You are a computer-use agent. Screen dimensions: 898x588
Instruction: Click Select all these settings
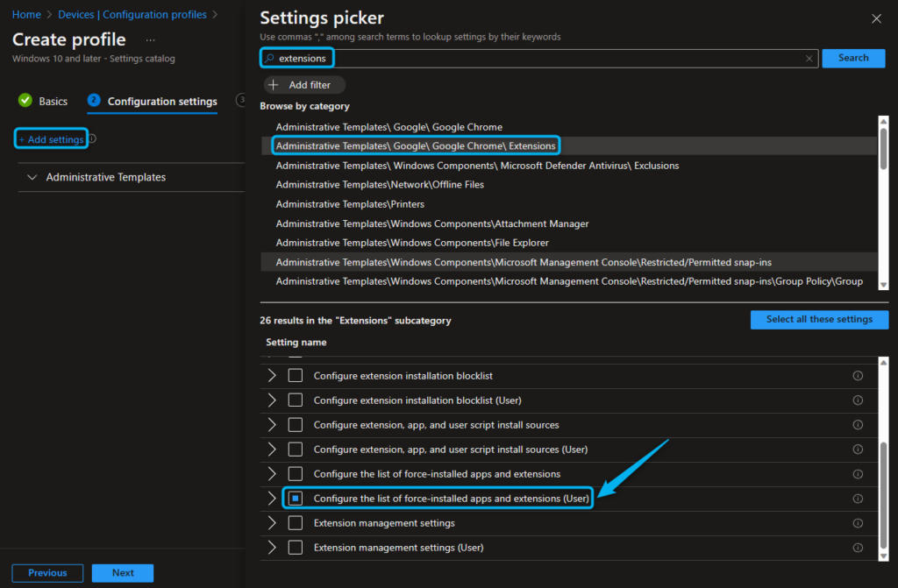pos(819,319)
